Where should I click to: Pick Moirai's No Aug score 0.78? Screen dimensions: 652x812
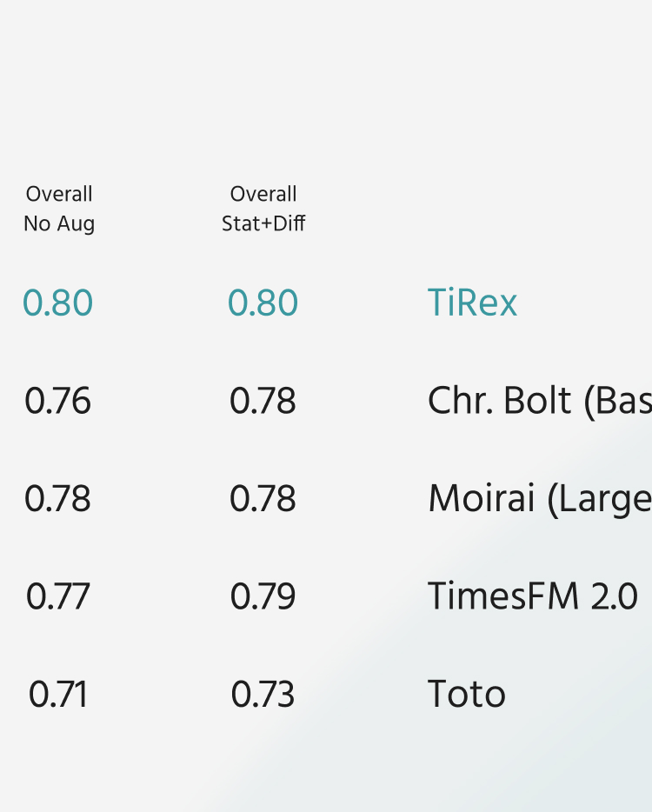(57, 499)
